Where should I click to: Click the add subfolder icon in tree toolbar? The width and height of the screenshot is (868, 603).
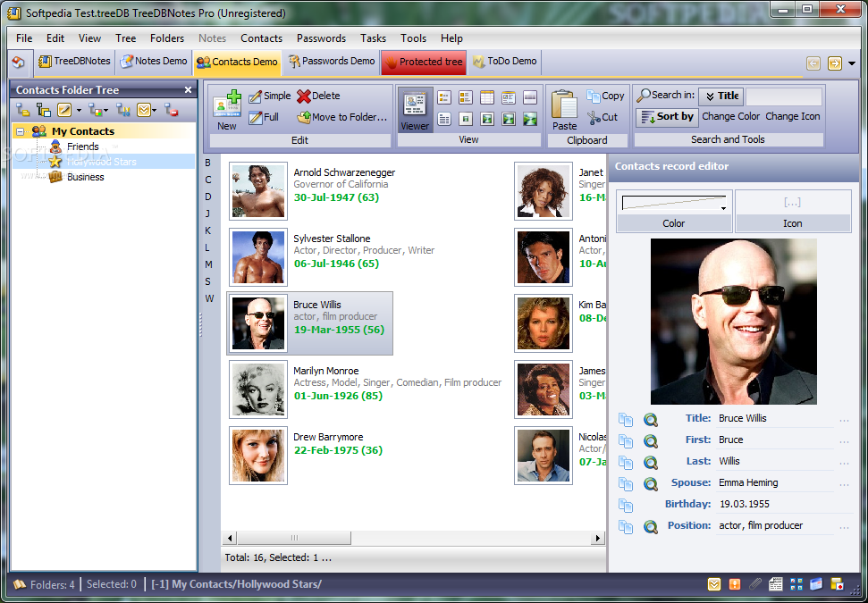[x=43, y=110]
